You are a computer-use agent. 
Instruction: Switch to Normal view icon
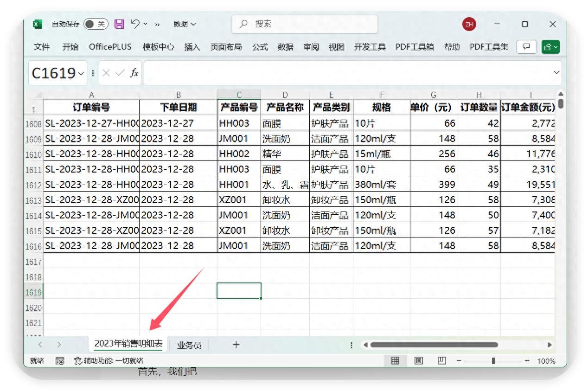[x=395, y=360]
